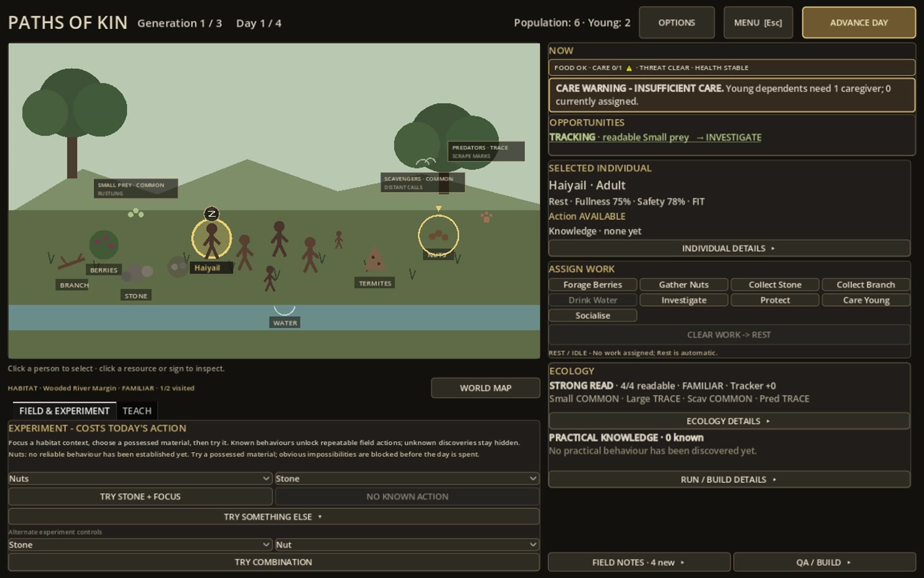
Task: Select the Haiyail person figure
Action: pyautogui.click(x=211, y=239)
